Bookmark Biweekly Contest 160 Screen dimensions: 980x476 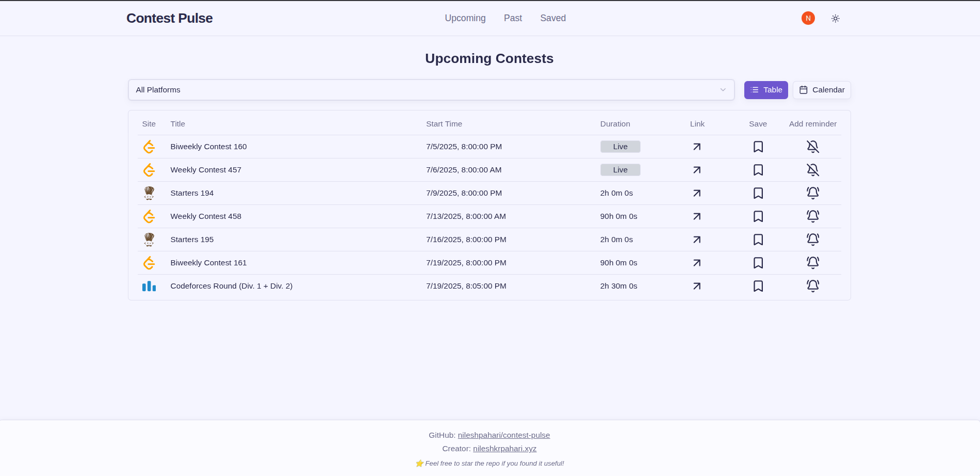point(758,147)
